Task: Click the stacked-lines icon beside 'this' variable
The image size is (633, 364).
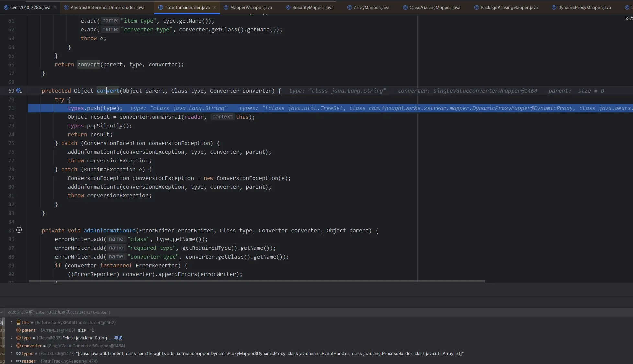Action: coord(18,322)
